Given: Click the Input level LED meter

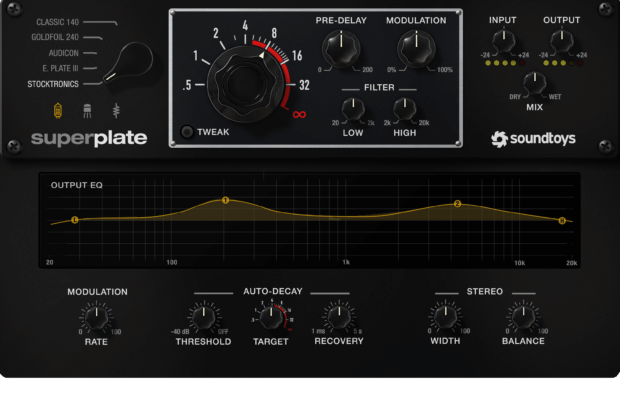Looking at the screenshot, I should click(x=505, y=63).
